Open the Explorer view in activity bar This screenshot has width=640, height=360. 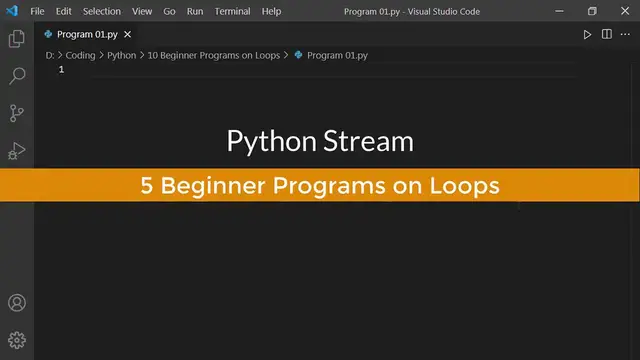(17, 39)
